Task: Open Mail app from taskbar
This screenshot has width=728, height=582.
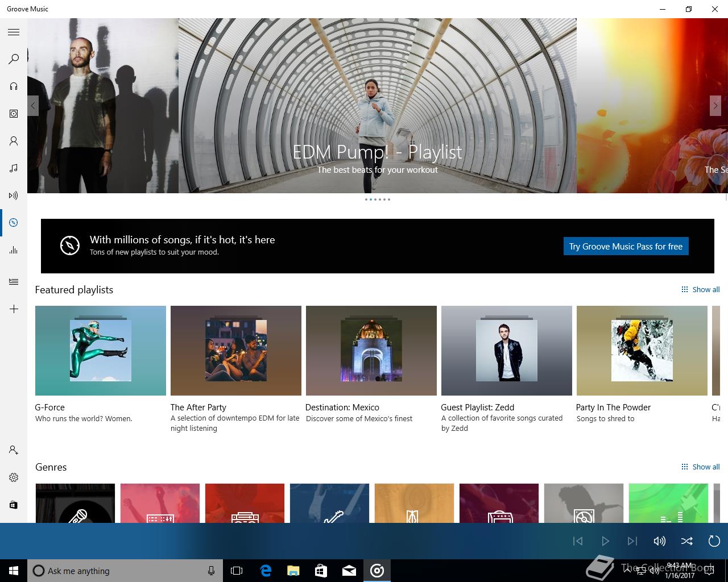Action: click(x=349, y=571)
